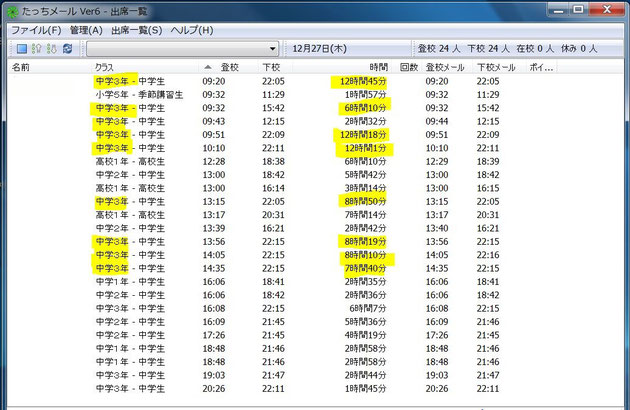Open the 管理(A) menu
This screenshot has width=630, height=410.
click(x=86, y=30)
